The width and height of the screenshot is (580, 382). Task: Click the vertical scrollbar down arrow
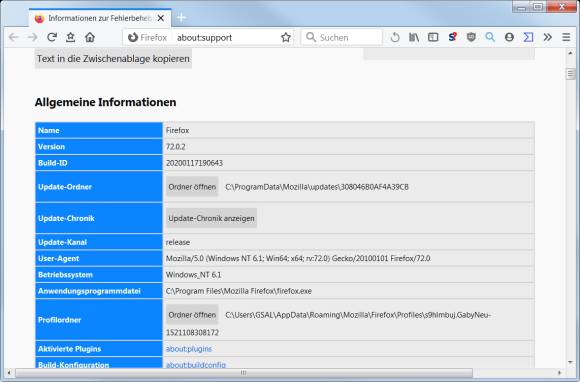click(570, 362)
